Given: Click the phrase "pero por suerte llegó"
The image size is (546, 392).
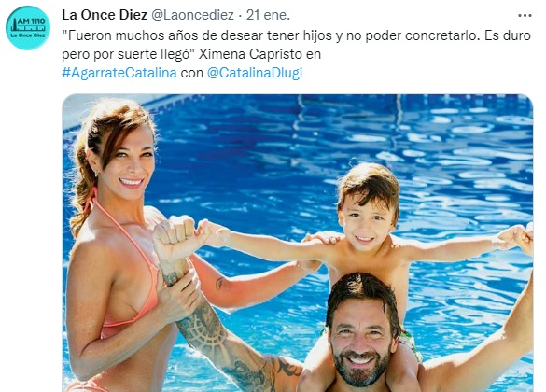Looking at the screenshot, I should click(128, 54).
